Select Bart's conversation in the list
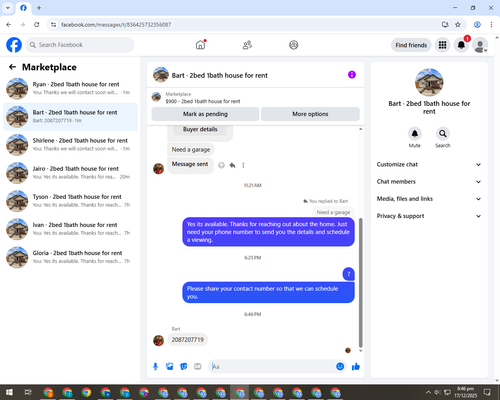The width and height of the screenshot is (500, 400). [70, 117]
